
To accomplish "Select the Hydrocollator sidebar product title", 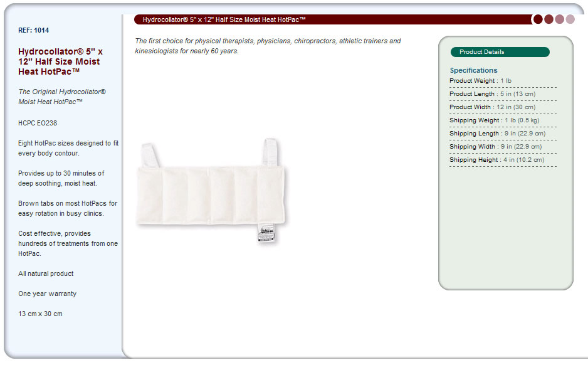I will click(x=60, y=61).
